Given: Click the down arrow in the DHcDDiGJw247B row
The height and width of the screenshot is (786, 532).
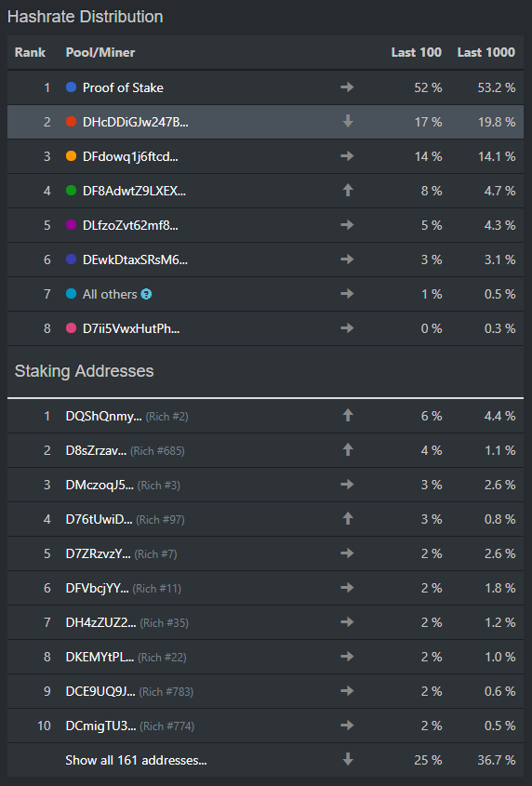Looking at the screenshot, I should pyautogui.click(x=348, y=122).
